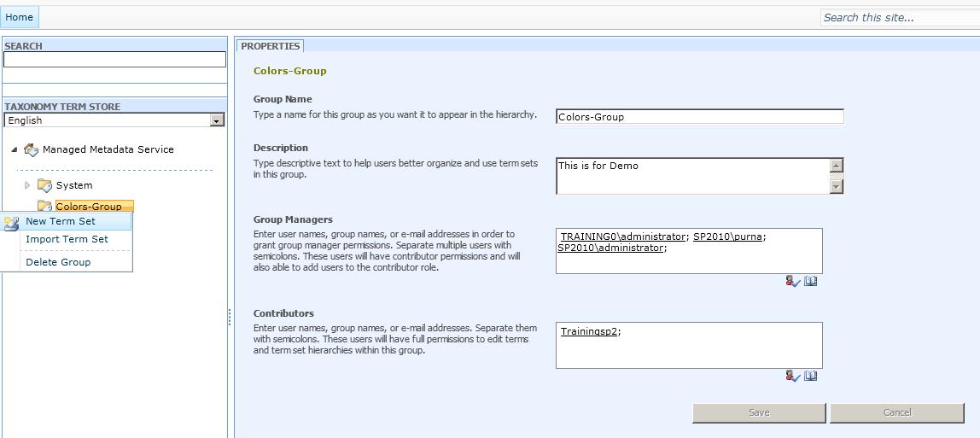Check names for Contributors

793,377
